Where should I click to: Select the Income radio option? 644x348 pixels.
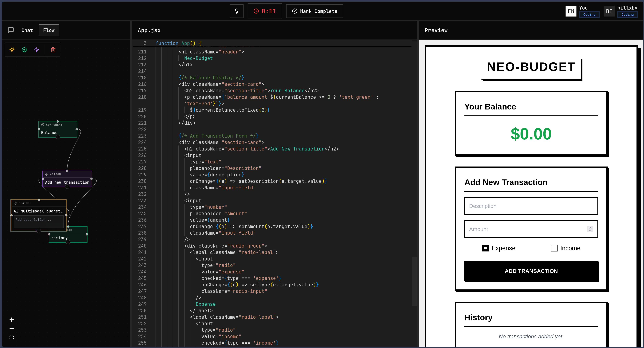pyautogui.click(x=554, y=248)
